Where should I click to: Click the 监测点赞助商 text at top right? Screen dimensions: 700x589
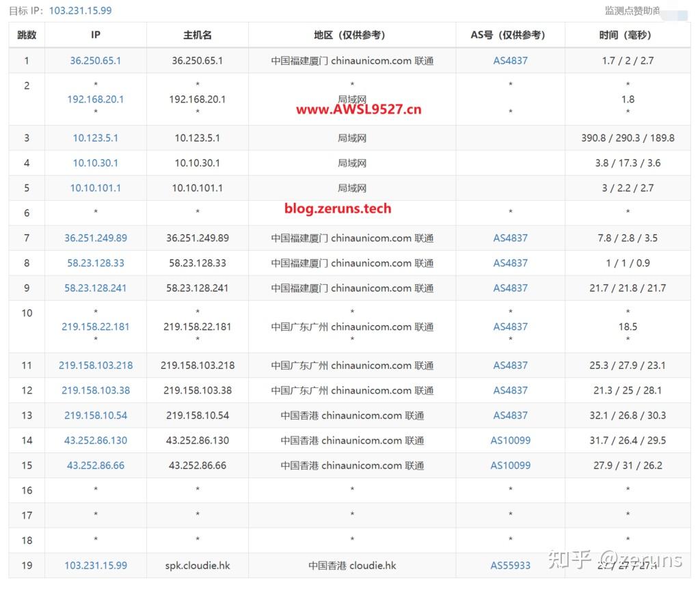(x=632, y=11)
